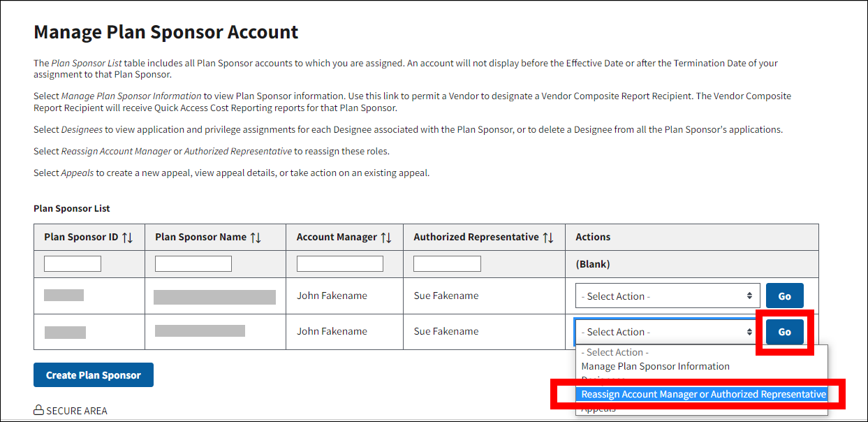Image resolution: width=868 pixels, height=422 pixels.
Task: Click sort arrows beside Plan Sponsor Name
Action: click(256, 238)
